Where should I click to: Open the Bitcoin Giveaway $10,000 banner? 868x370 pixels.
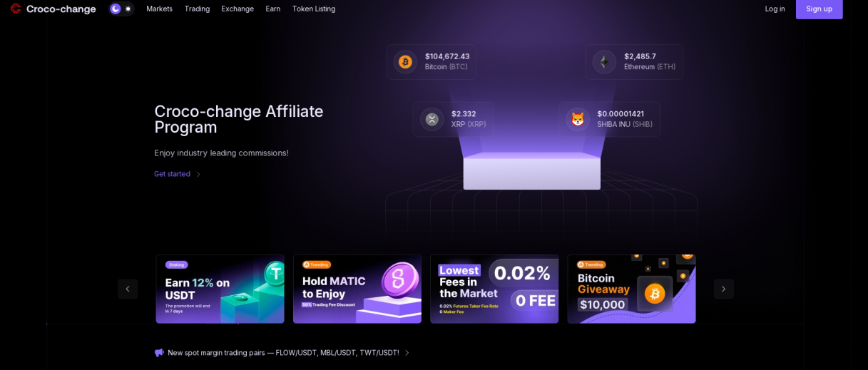631,289
